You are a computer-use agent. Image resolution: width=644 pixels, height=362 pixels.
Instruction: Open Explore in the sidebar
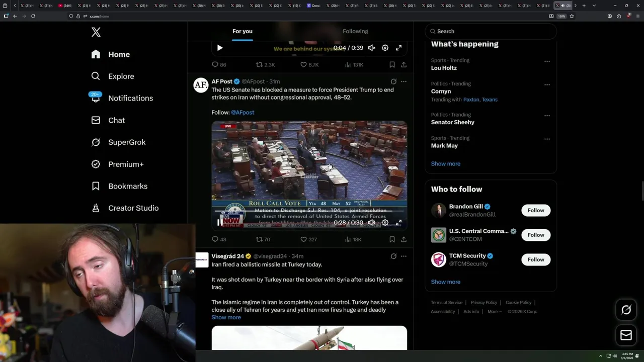click(x=113, y=76)
